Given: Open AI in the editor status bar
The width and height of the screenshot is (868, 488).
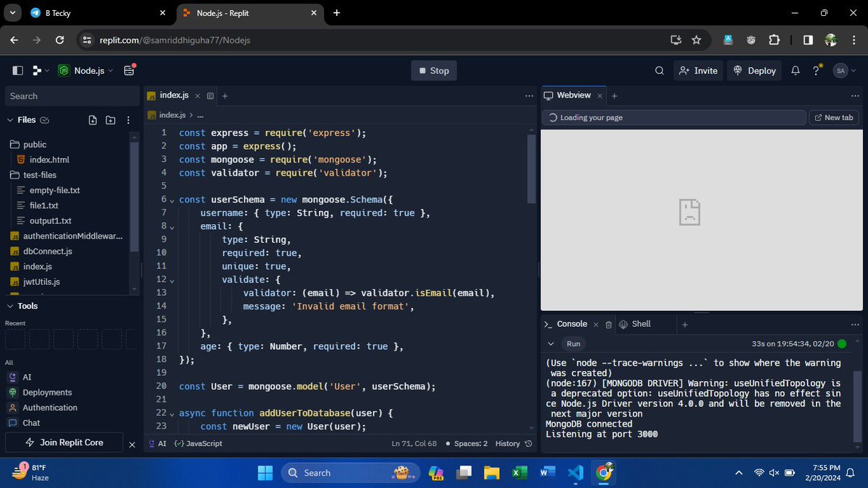Looking at the screenshot, I should (x=156, y=444).
